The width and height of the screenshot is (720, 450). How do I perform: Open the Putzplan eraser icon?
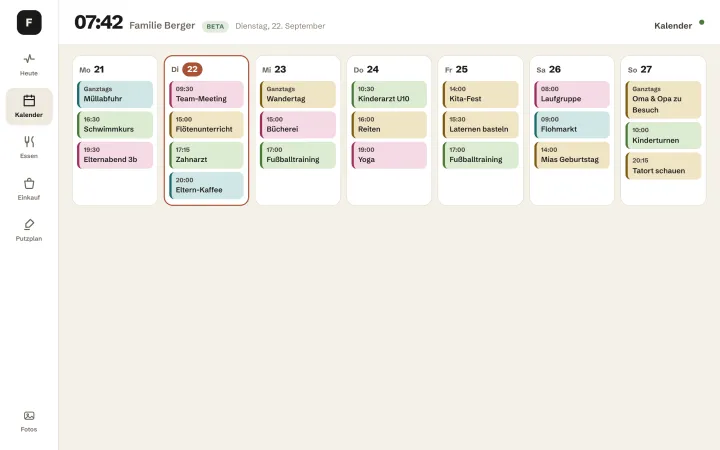click(x=29, y=225)
